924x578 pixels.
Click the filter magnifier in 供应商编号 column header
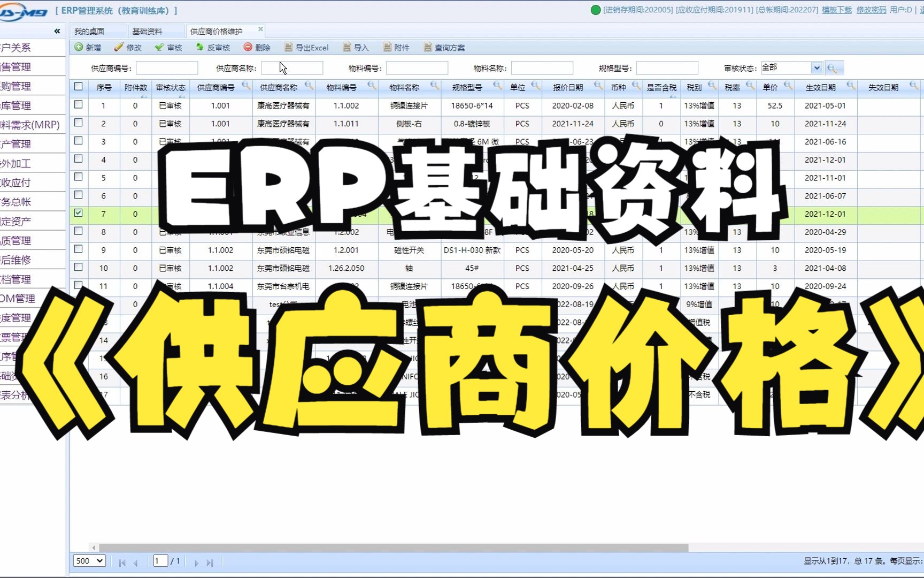246,86
